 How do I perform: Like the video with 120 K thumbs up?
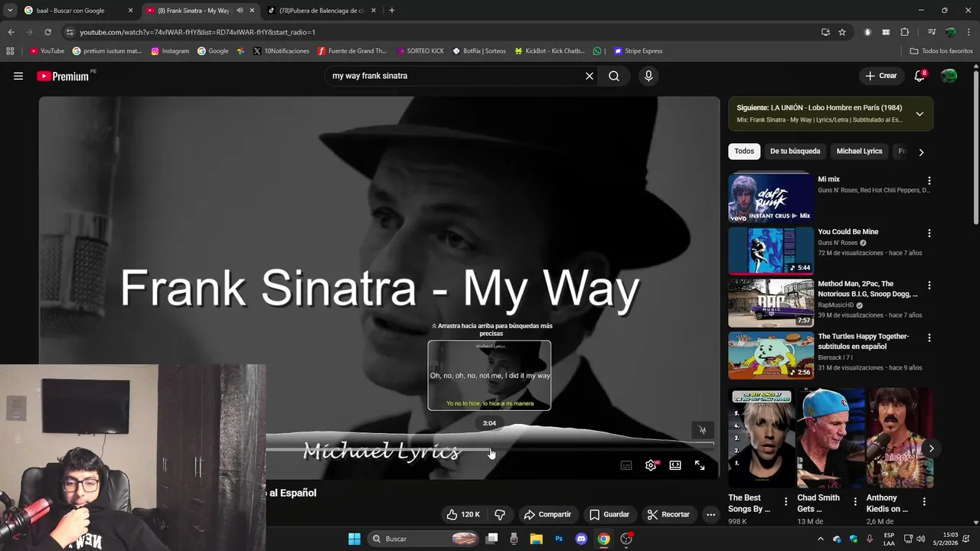pos(463,514)
